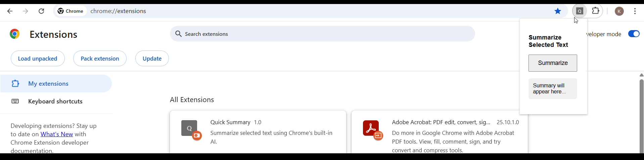Viewport: 644px width, 160px height.
Task: Open the user profile avatar
Action: coord(619,11)
